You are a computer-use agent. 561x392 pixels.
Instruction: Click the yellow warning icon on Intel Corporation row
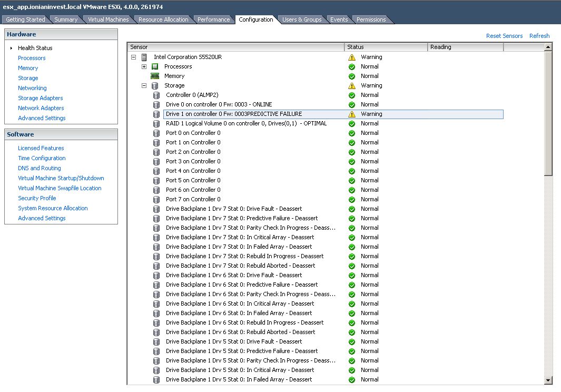pyautogui.click(x=352, y=57)
